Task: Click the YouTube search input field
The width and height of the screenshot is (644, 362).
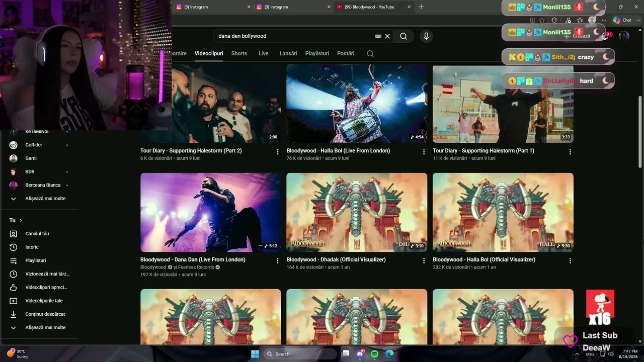Action: [x=294, y=36]
